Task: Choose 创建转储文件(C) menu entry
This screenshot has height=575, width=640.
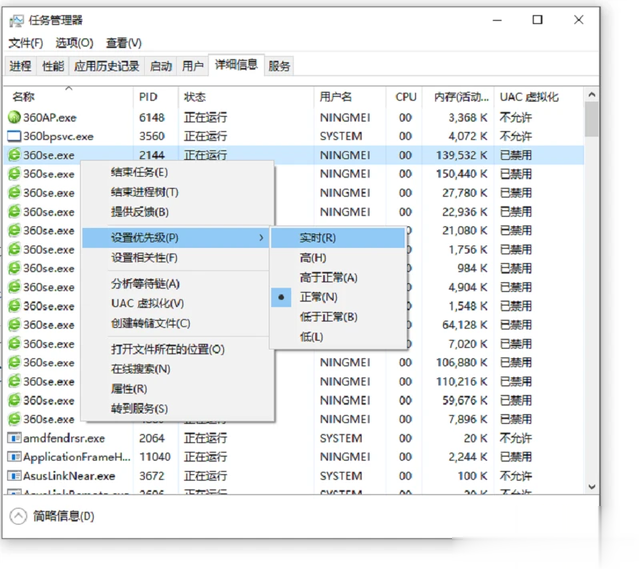Action: 178,324
